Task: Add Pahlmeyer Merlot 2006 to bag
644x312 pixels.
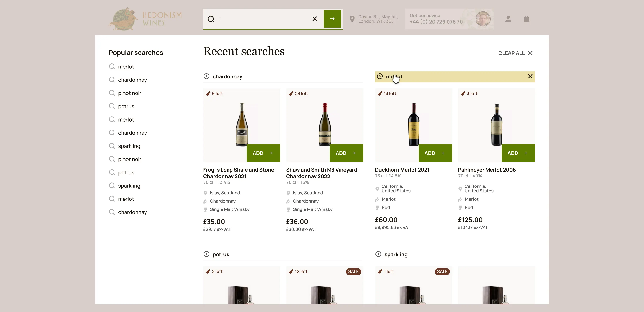Action: pyautogui.click(x=518, y=153)
